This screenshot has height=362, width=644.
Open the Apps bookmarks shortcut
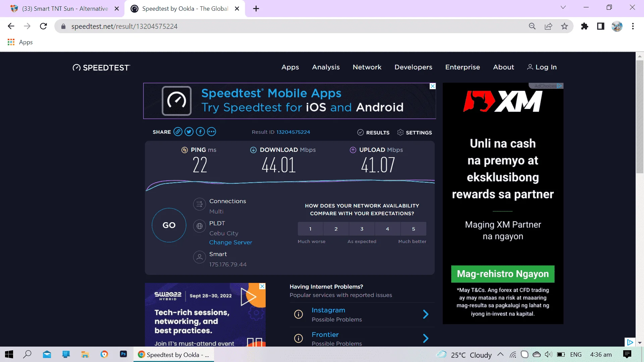coord(20,42)
